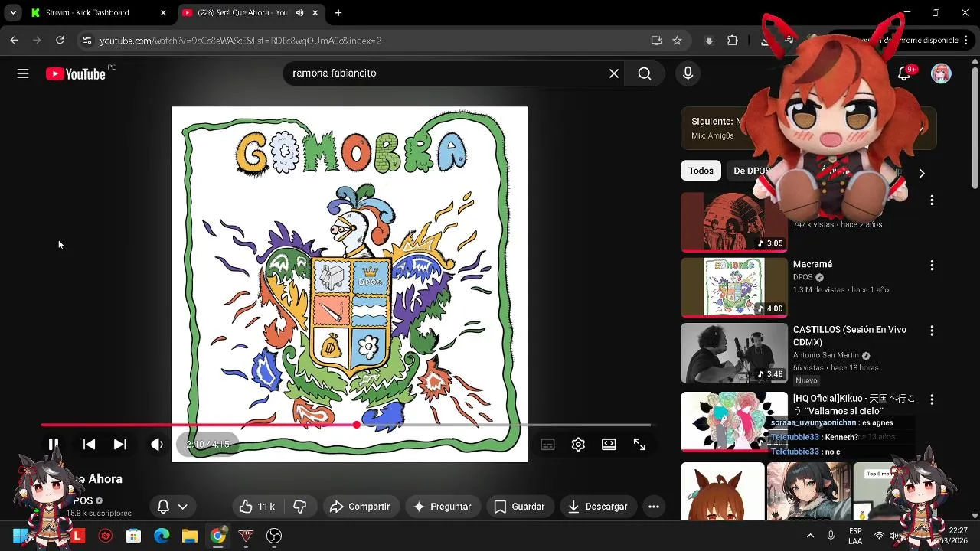The height and width of the screenshot is (551, 980).
Task: Open the Macramé video title link
Action: tap(812, 264)
